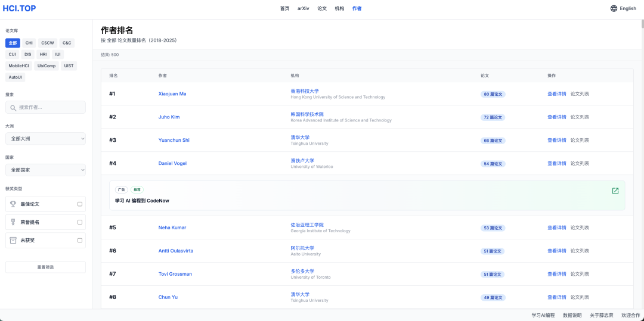Open Juho Kim's author profile link
The image size is (644, 321).
[169, 117]
